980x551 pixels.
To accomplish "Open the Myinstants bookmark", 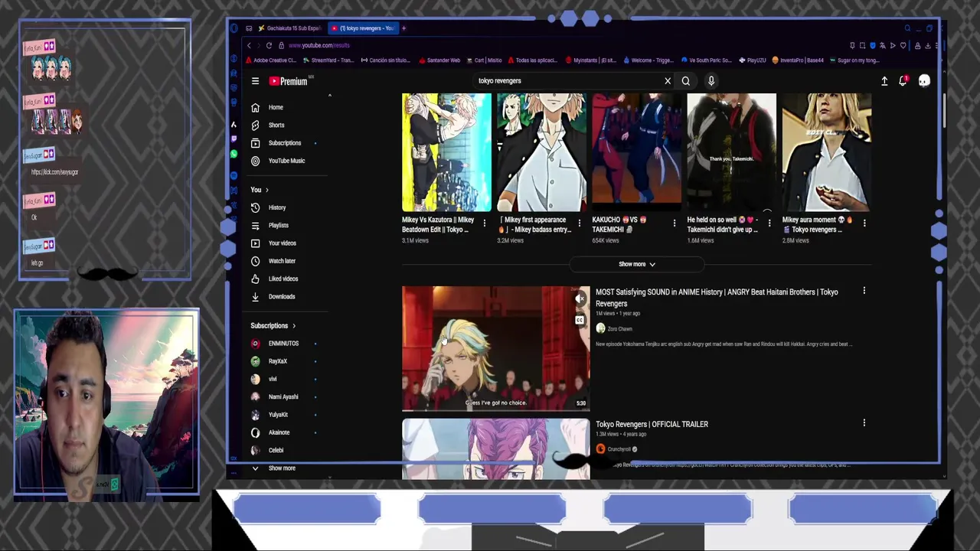I will pos(591,60).
